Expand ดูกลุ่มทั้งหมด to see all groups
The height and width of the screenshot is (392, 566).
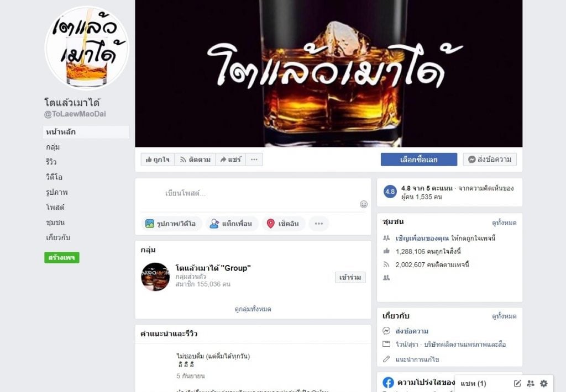(x=253, y=309)
